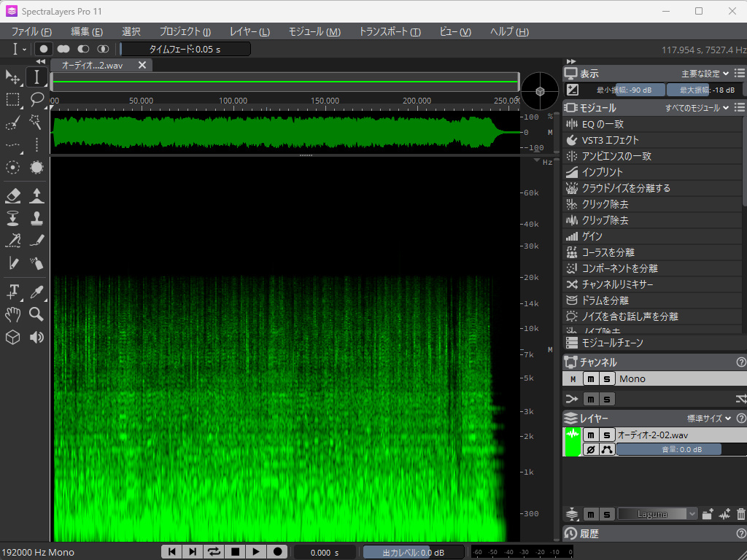The height and width of the screenshot is (560, 747).
Task: Select the Lasso selection tool
Action: [36, 99]
